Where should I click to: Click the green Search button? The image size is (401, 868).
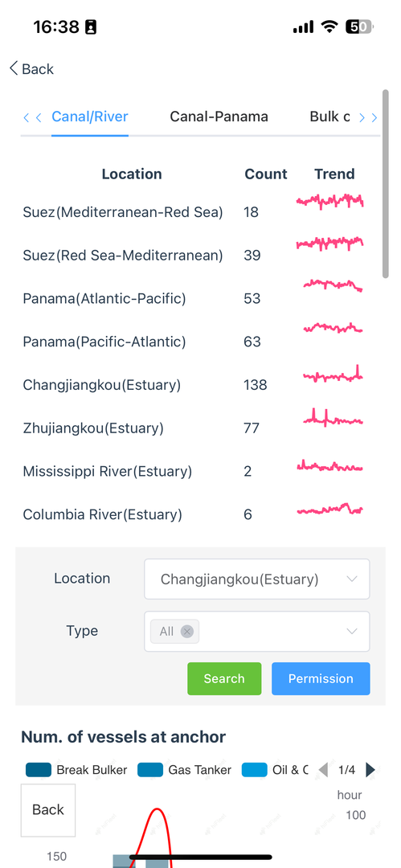(x=224, y=678)
